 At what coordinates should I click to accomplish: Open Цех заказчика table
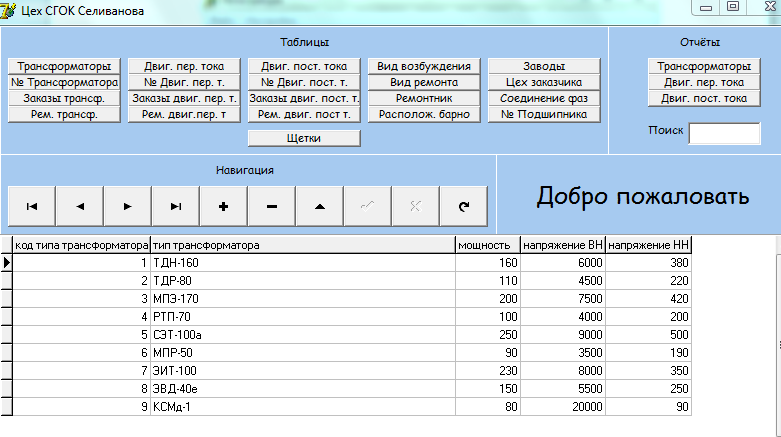[544, 82]
